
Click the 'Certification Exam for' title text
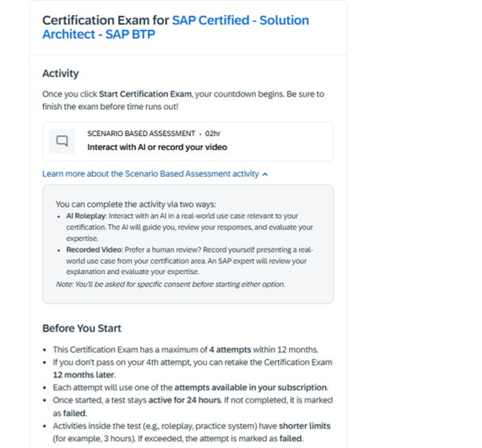click(105, 20)
